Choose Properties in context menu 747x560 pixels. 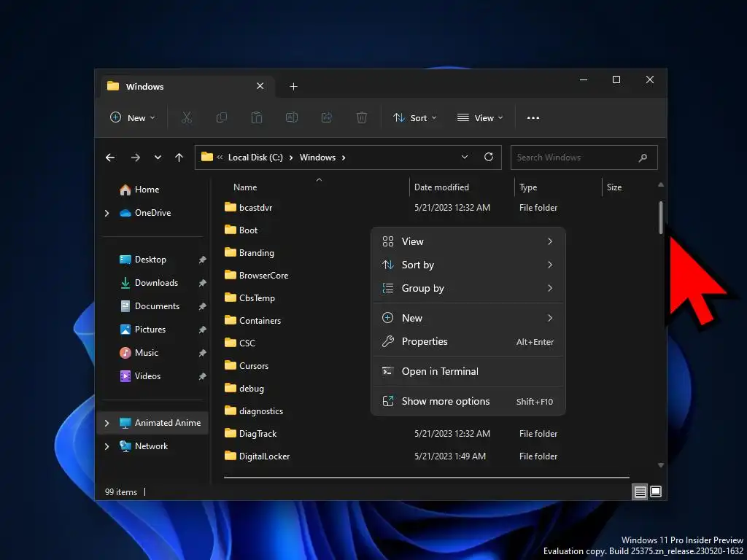click(468, 341)
